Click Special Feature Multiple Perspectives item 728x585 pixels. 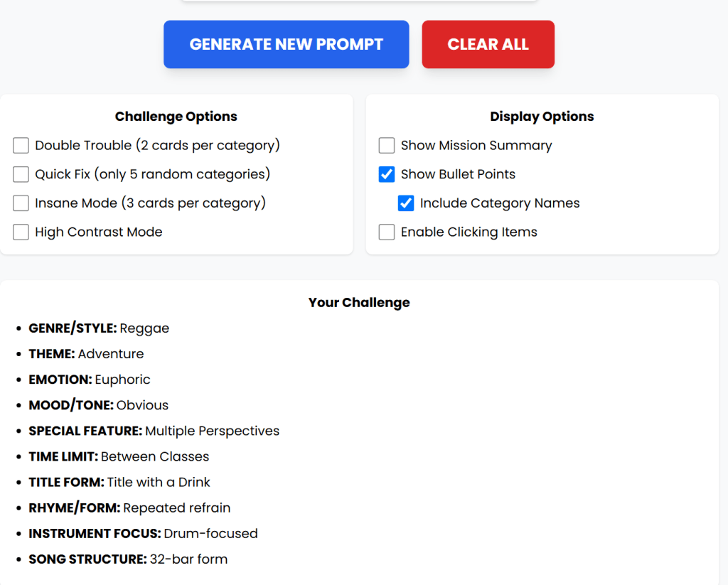click(154, 431)
